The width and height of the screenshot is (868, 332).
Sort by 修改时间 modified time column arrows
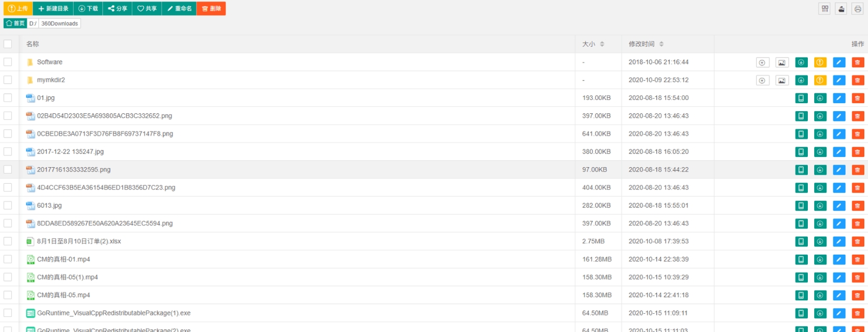[x=661, y=44]
